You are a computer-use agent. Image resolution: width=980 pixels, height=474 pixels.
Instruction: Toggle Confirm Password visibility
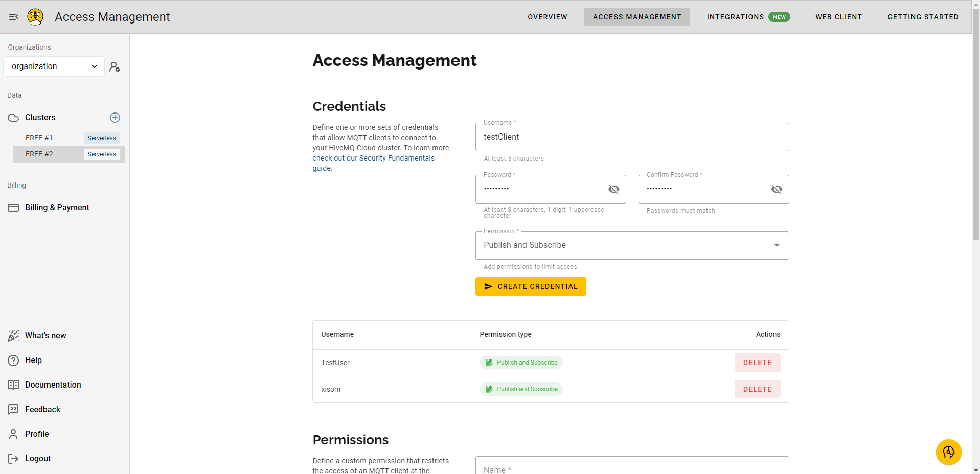click(777, 189)
